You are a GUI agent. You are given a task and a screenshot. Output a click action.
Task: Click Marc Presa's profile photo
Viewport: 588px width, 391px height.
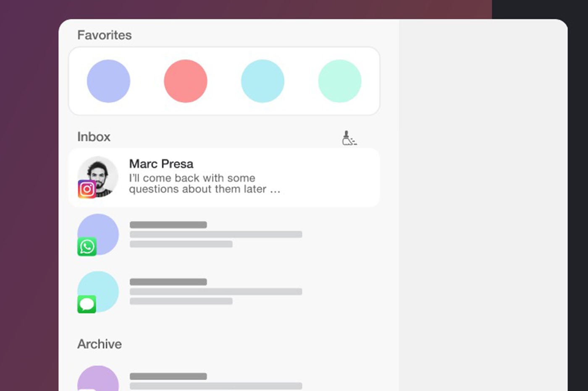(x=98, y=177)
